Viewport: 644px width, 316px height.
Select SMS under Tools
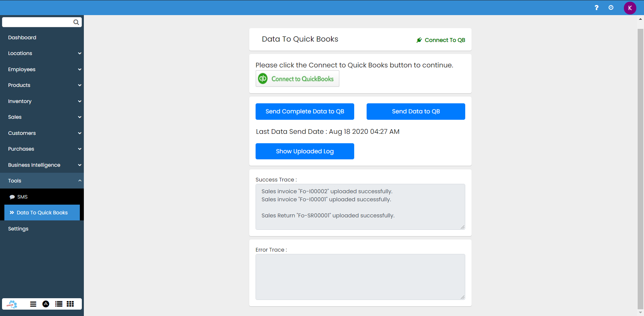click(x=22, y=197)
